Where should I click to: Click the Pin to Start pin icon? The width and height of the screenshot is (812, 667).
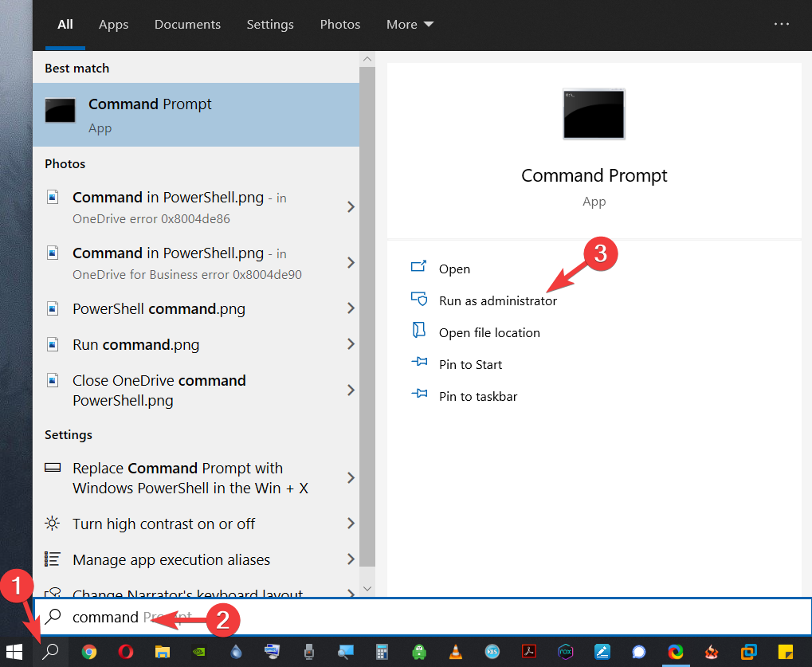(x=419, y=362)
